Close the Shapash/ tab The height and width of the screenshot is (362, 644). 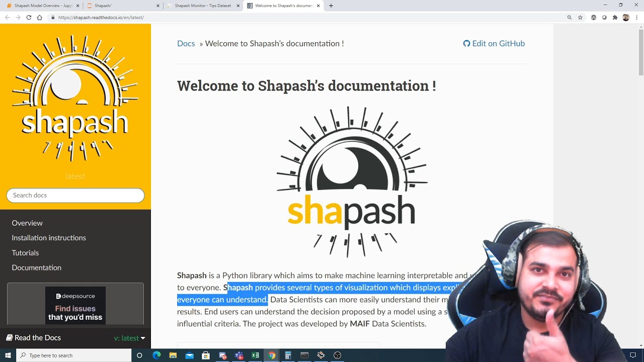(x=157, y=6)
